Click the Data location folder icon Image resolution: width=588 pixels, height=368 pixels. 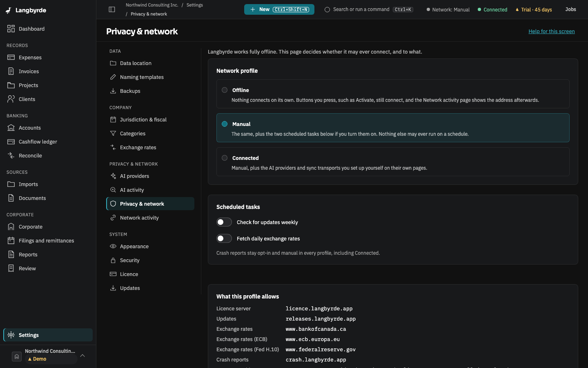pyautogui.click(x=113, y=63)
